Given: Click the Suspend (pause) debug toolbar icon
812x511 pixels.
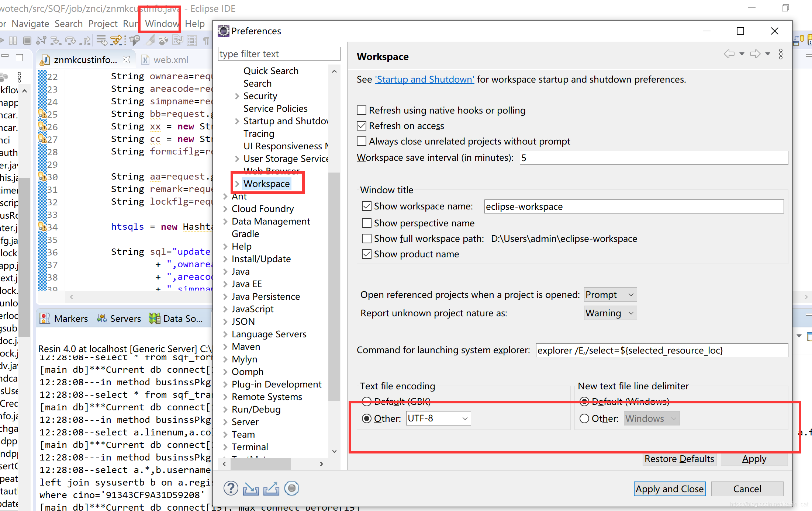Looking at the screenshot, I should (13, 40).
